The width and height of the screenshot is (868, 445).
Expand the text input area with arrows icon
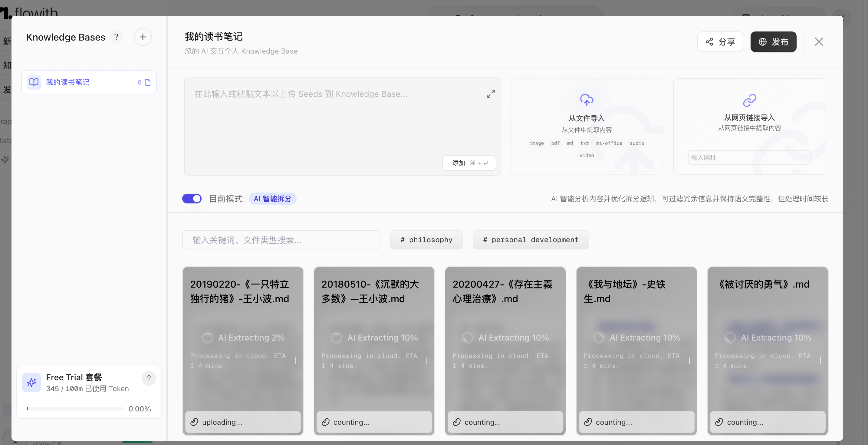tap(491, 94)
